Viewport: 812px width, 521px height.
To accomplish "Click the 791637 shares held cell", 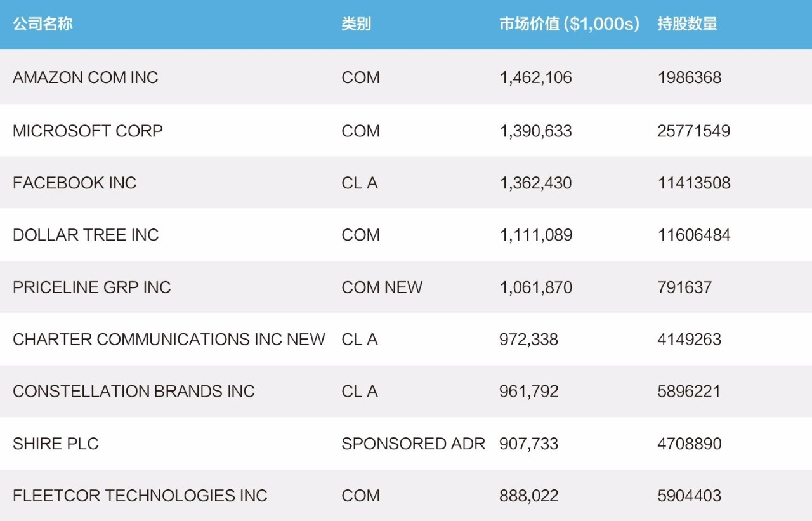I will click(684, 287).
